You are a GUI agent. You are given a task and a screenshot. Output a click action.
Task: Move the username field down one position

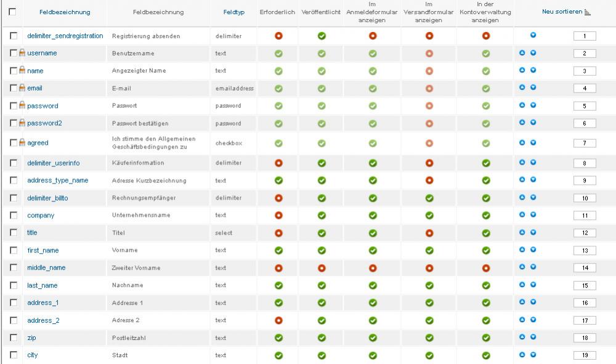coord(533,52)
